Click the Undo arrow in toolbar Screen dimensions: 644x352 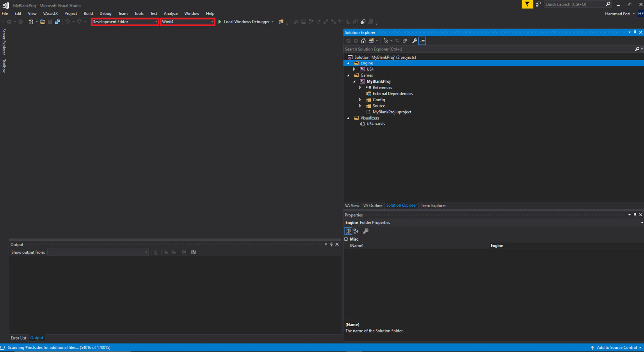coord(68,22)
